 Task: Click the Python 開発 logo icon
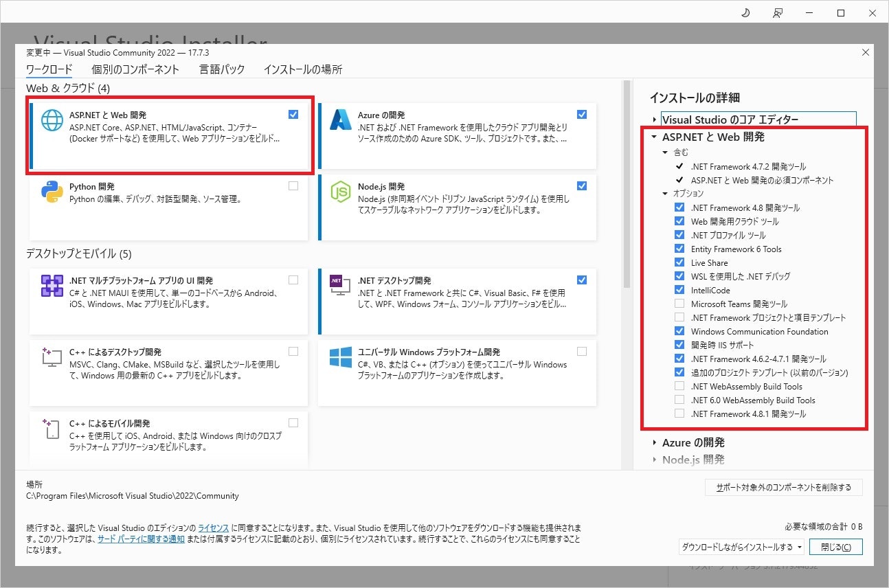[52, 192]
